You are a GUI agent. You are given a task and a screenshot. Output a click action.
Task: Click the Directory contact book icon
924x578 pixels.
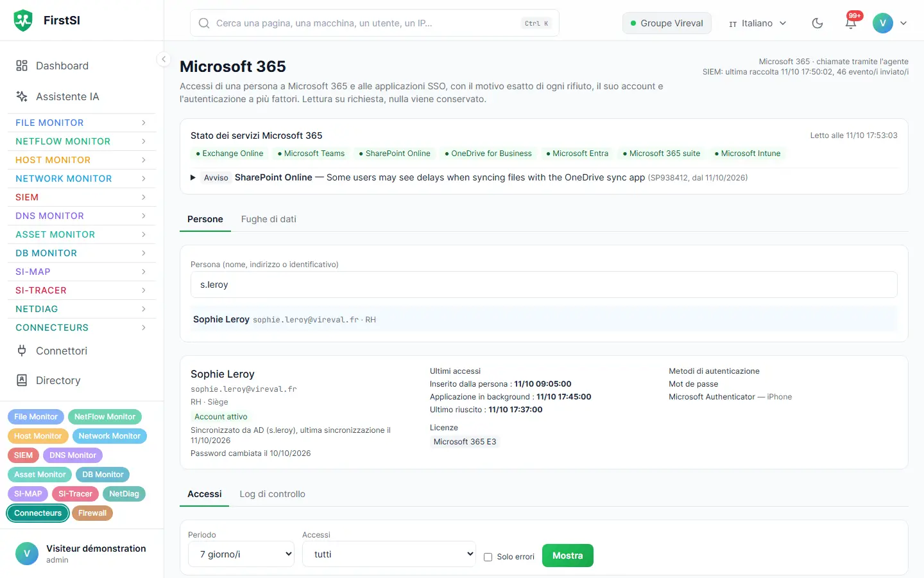point(22,380)
